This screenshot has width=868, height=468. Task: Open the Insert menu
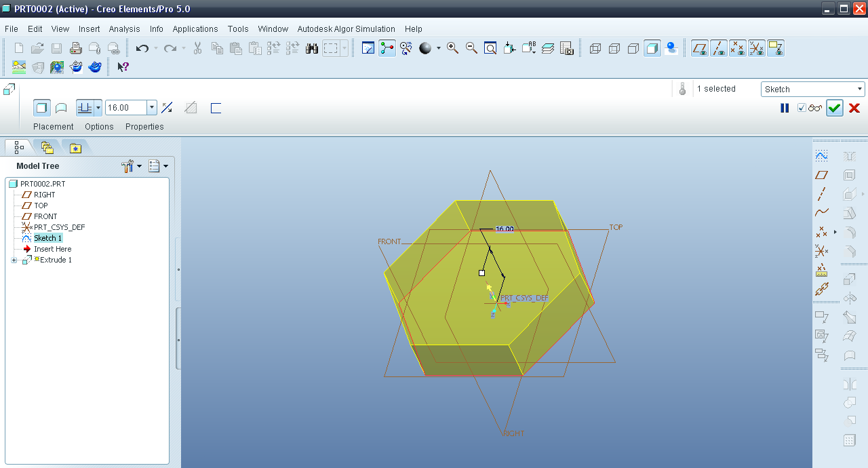coord(89,28)
